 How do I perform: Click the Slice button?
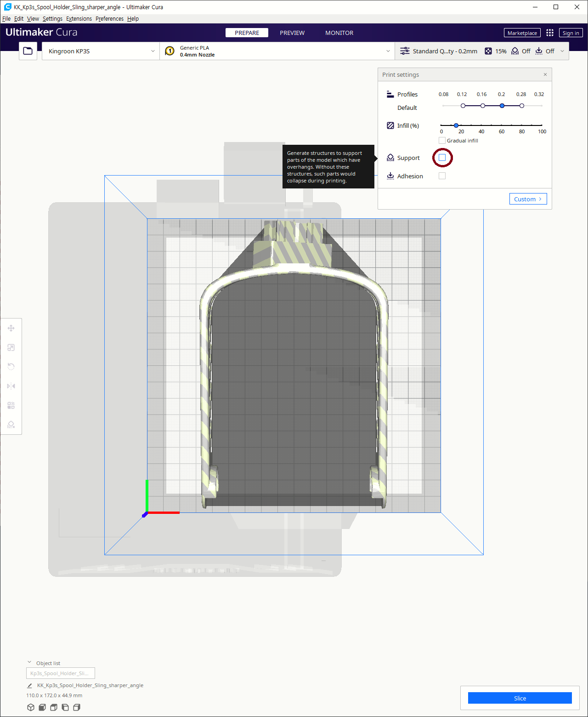coord(520,698)
